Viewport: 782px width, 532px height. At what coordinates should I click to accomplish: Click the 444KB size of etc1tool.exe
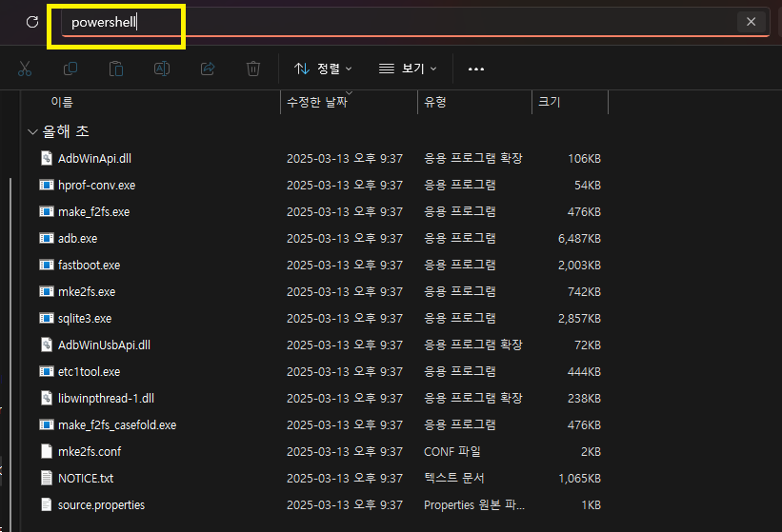pos(585,371)
